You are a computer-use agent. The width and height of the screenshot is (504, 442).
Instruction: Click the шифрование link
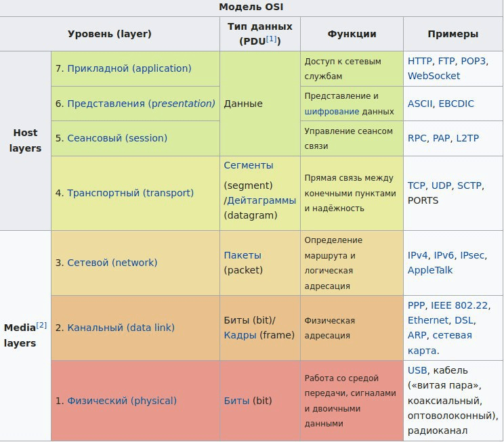(x=331, y=111)
